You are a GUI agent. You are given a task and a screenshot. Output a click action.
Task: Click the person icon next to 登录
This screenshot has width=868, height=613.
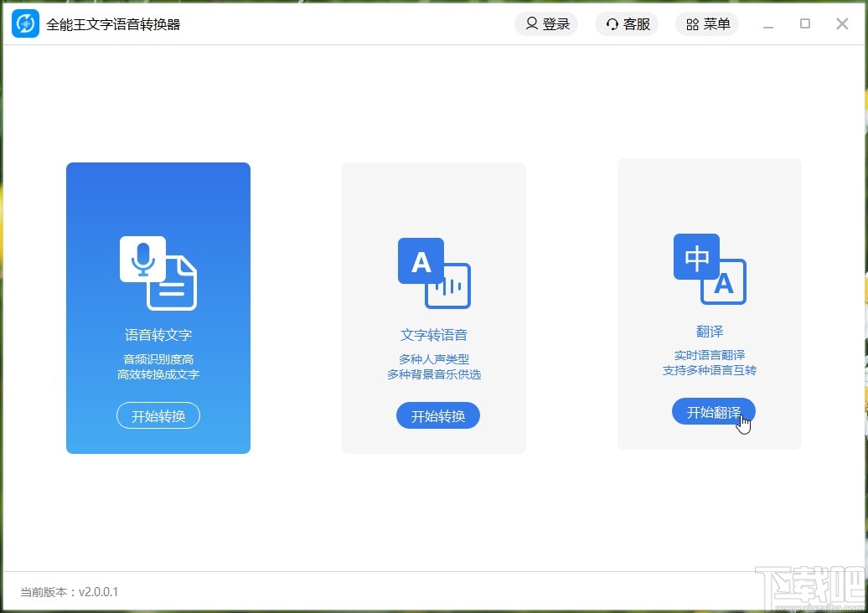pyautogui.click(x=531, y=23)
